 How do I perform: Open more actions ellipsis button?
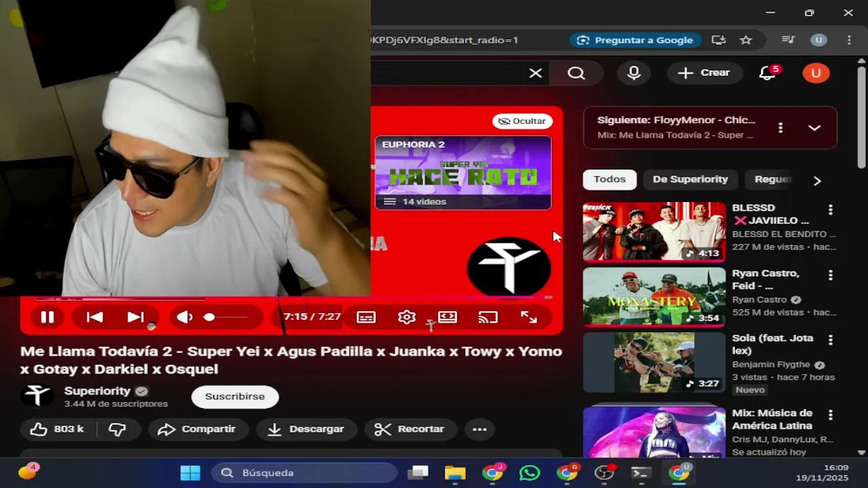tap(479, 429)
